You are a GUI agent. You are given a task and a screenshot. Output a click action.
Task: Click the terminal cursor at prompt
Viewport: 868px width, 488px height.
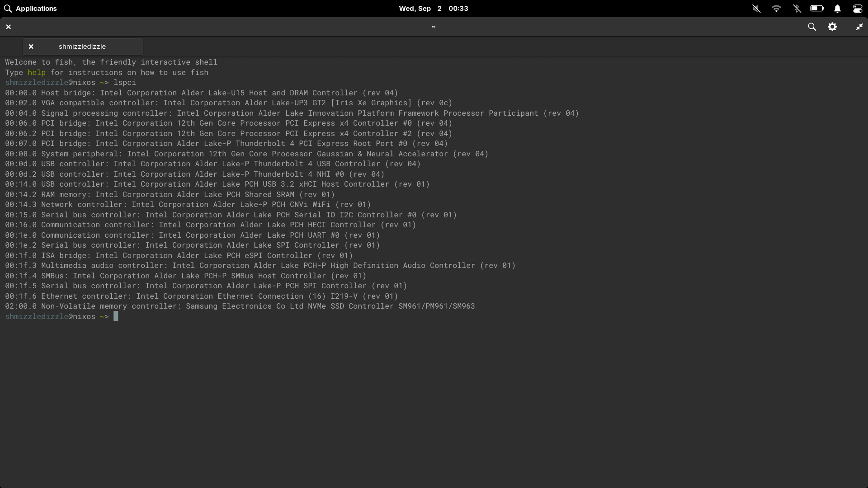pos(116,316)
